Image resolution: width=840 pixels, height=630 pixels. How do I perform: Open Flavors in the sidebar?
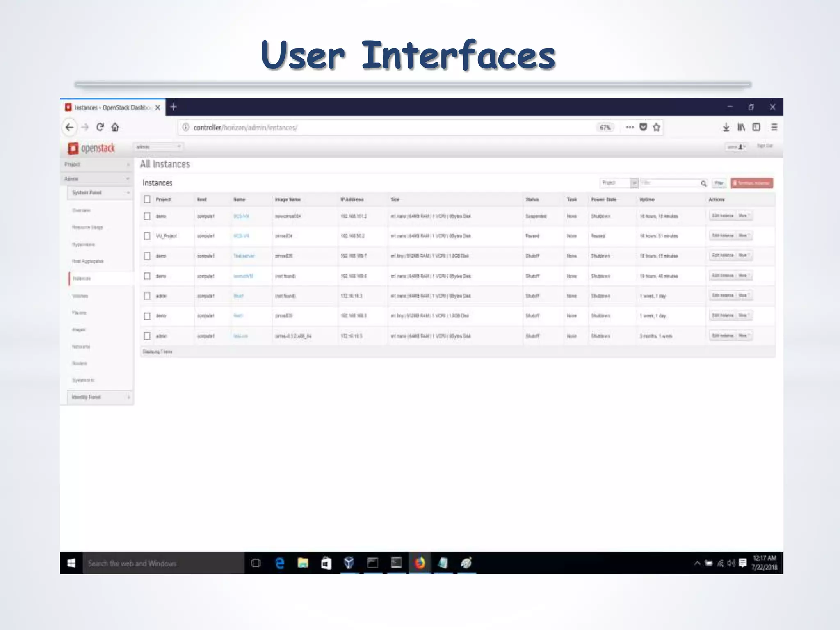pos(79,313)
